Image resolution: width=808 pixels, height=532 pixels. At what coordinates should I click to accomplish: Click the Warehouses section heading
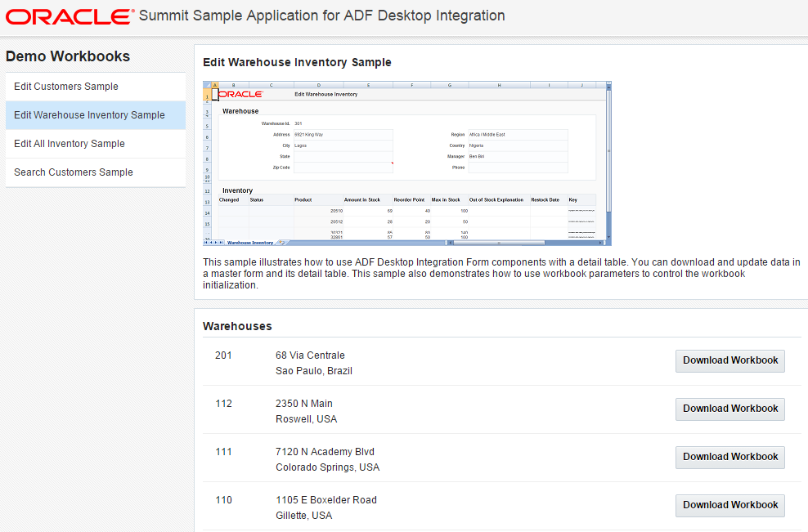point(237,326)
